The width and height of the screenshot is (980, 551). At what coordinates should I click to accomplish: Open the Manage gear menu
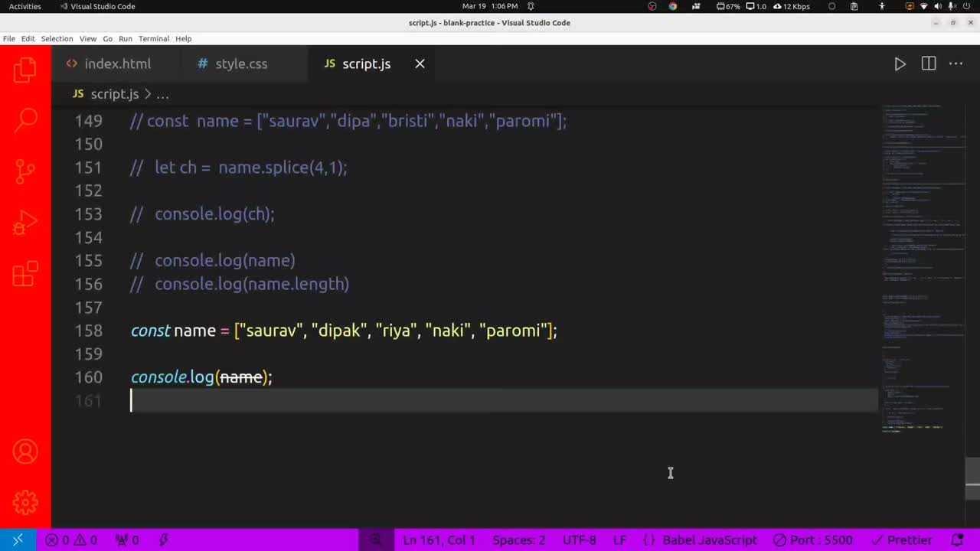[x=25, y=502]
